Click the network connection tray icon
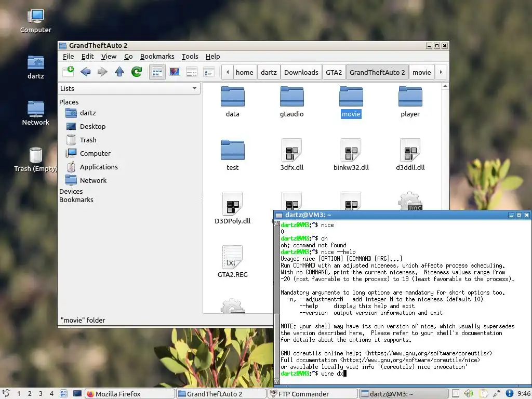Screen dimensions: 532x399 tap(496, 394)
